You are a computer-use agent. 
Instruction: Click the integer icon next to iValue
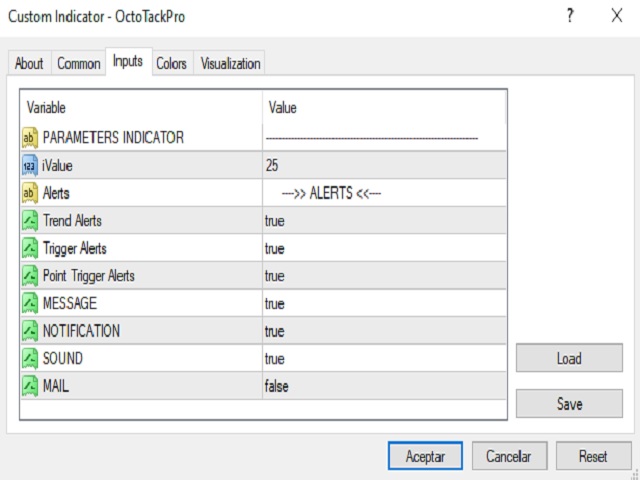pos(30,165)
